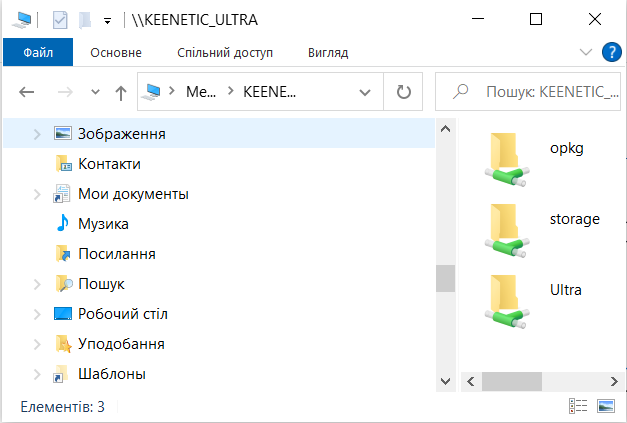Open the Основне ribbon tab
Image resolution: width=627 pixels, height=423 pixels.
pos(116,52)
